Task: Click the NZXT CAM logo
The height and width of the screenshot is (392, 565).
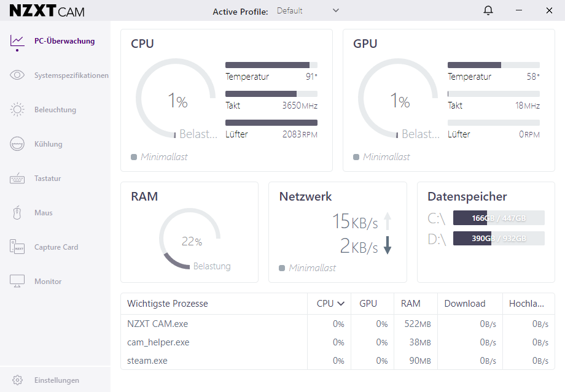Action: pyautogui.click(x=47, y=11)
